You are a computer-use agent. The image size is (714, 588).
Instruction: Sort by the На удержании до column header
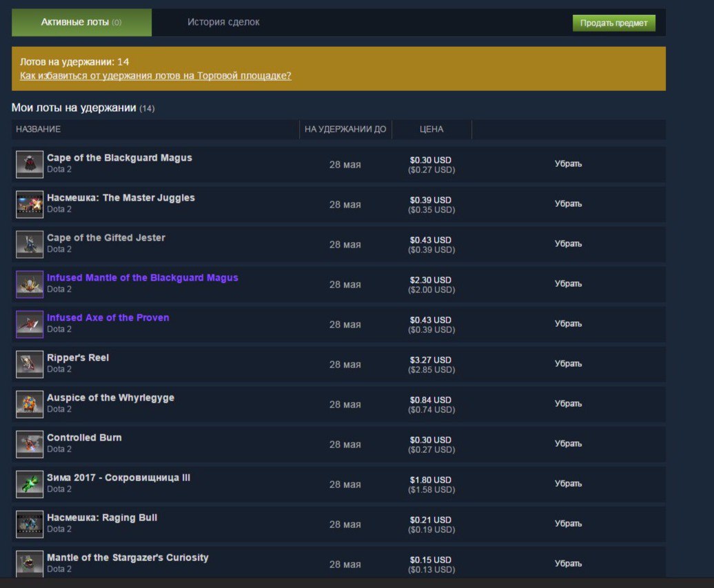[345, 129]
